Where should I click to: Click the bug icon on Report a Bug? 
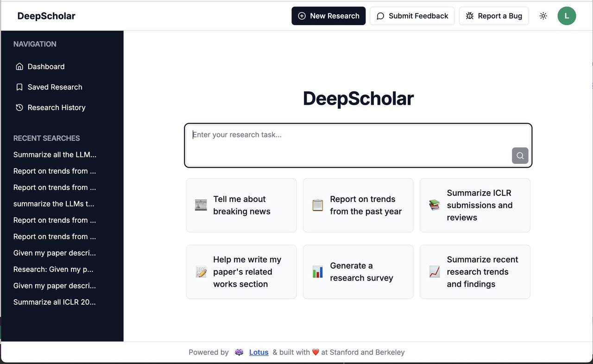(469, 15)
